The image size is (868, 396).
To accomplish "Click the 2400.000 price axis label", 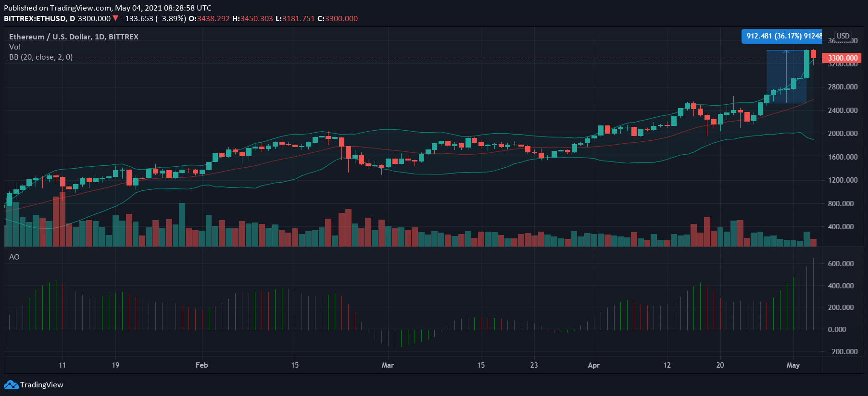I will 843,111.
